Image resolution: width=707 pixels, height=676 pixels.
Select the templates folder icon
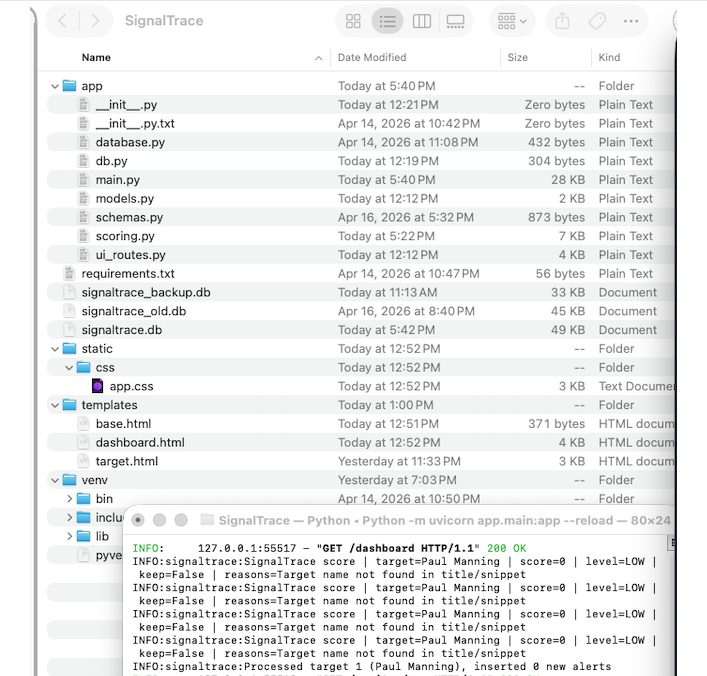[x=69, y=405]
